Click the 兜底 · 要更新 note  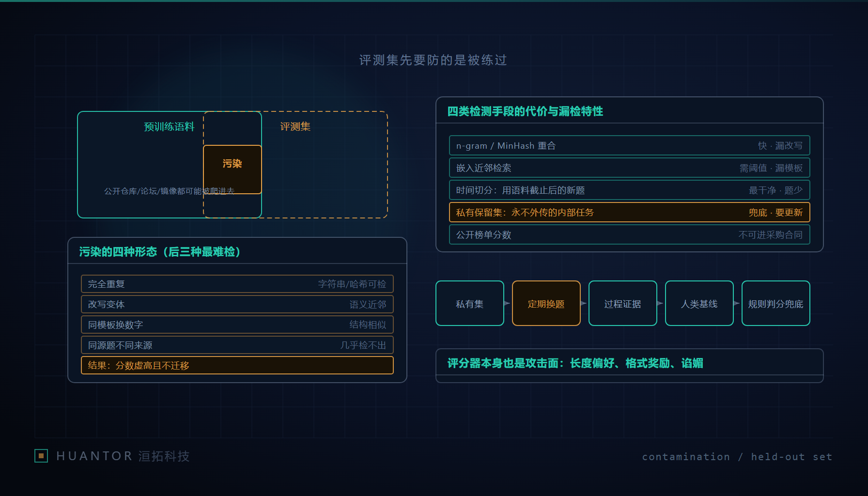776,212
